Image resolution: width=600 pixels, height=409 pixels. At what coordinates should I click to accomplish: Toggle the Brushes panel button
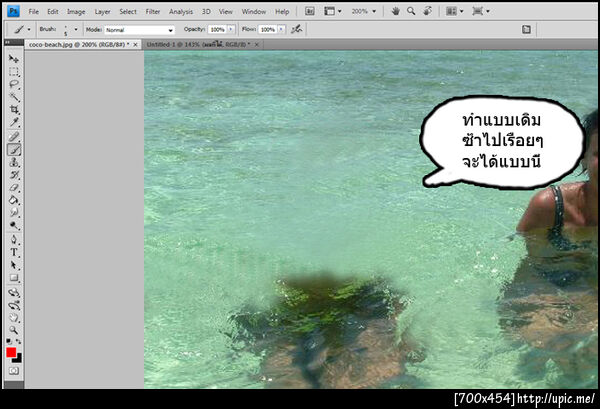point(526,29)
